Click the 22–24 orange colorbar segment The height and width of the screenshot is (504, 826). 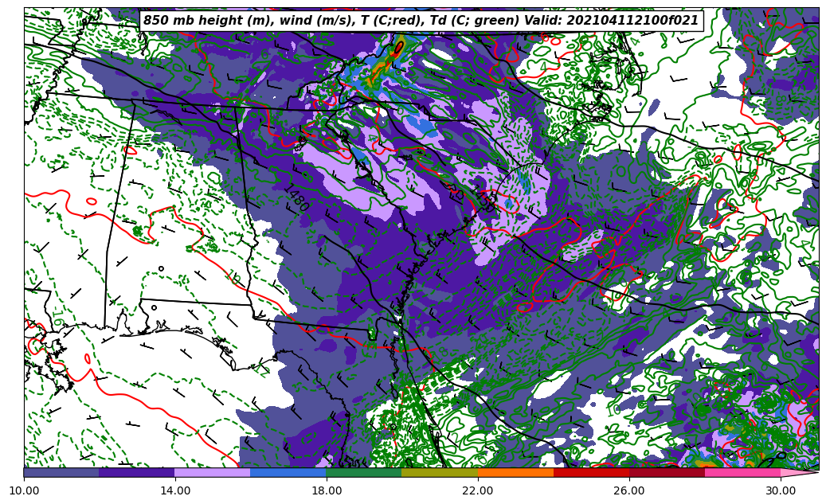coord(515,472)
